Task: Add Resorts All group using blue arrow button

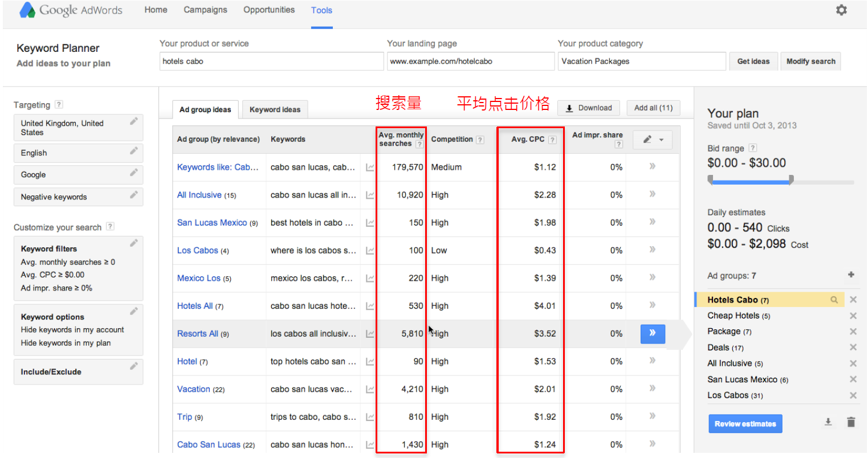Action: [x=653, y=333]
